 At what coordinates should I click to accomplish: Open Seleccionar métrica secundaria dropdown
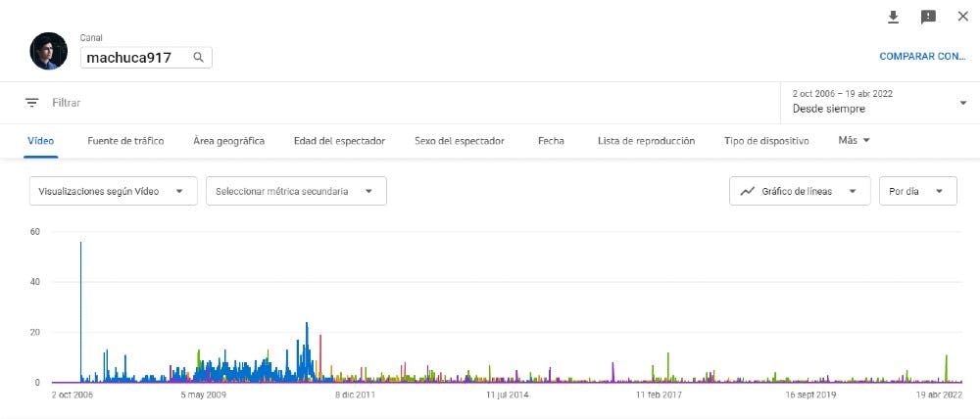coord(295,191)
